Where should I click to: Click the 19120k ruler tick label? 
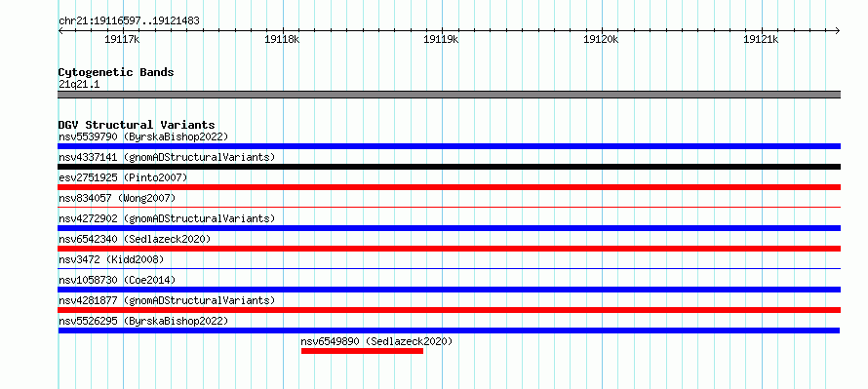(x=601, y=39)
